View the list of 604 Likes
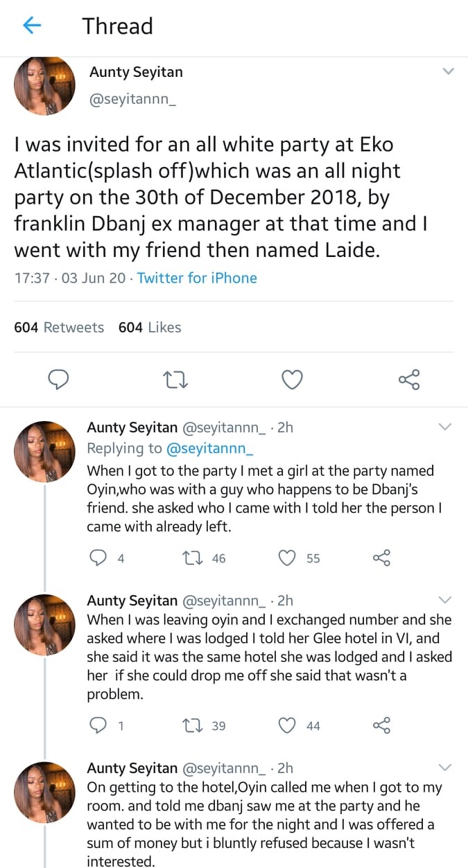Screen dimensions: 468x868 coord(150,327)
